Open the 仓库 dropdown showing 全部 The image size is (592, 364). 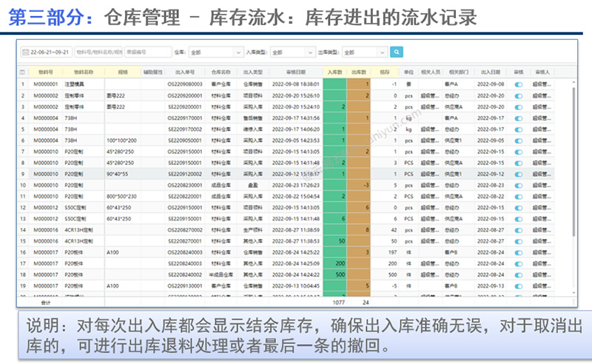(215, 52)
